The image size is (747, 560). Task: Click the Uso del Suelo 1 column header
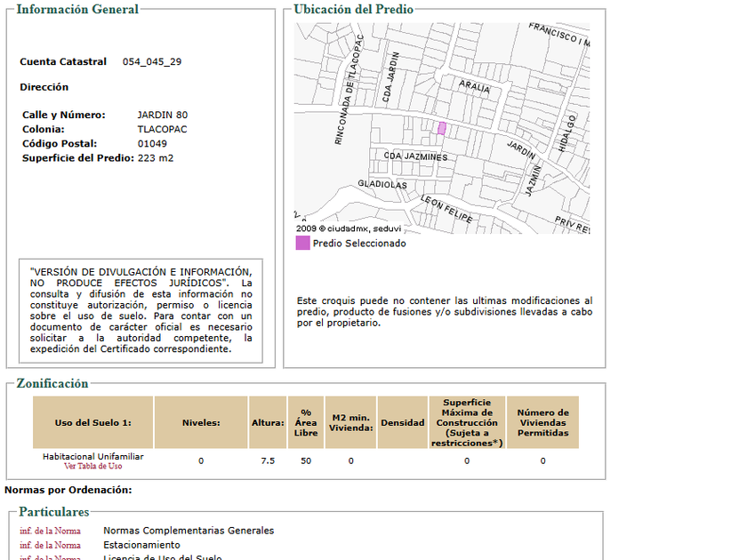click(93, 422)
